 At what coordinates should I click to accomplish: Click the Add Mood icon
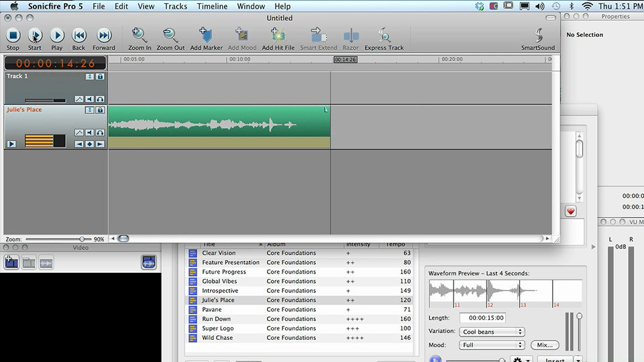242,36
